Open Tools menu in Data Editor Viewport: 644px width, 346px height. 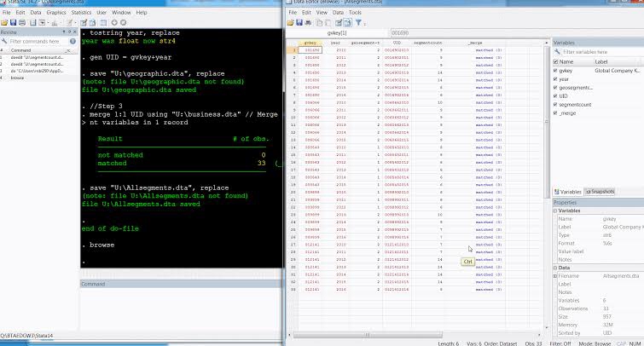(x=355, y=13)
